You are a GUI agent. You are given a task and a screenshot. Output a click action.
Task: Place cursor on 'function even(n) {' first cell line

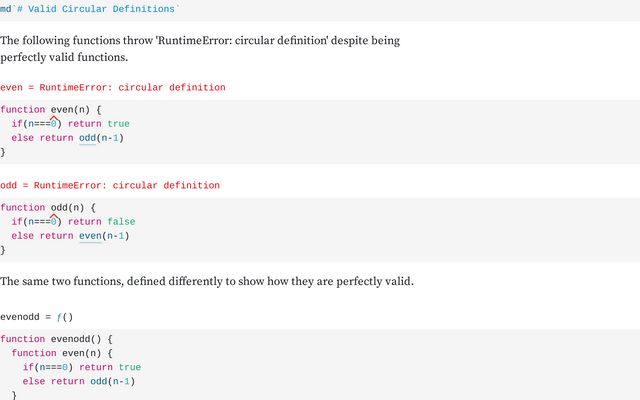click(x=51, y=109)
